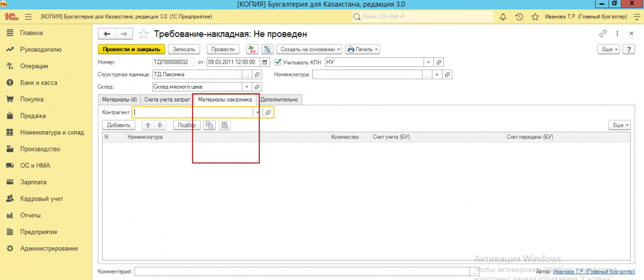Viewport: 644px width, 280px height.
Task: Click Добавить button
Action: click(118, 125)
